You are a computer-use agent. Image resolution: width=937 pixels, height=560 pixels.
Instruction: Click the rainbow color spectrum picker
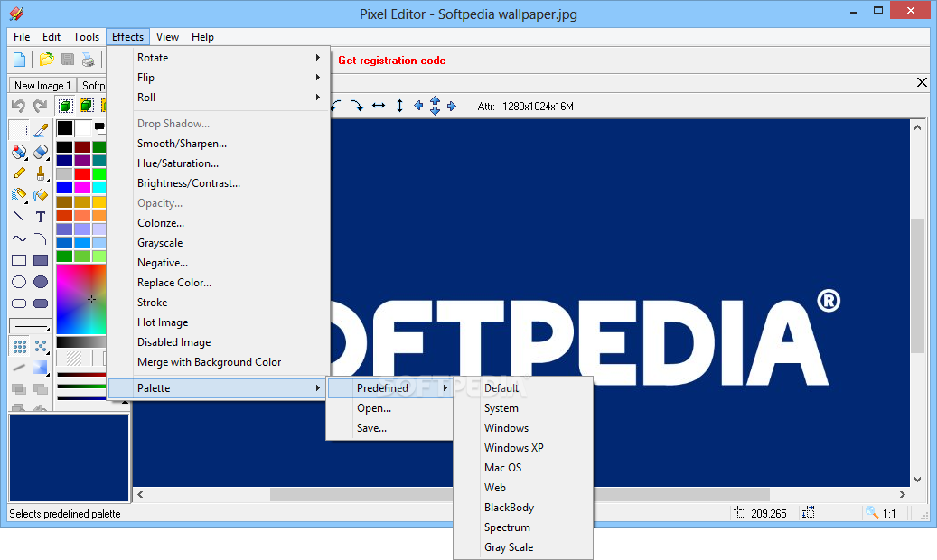(x=81, y=299)
